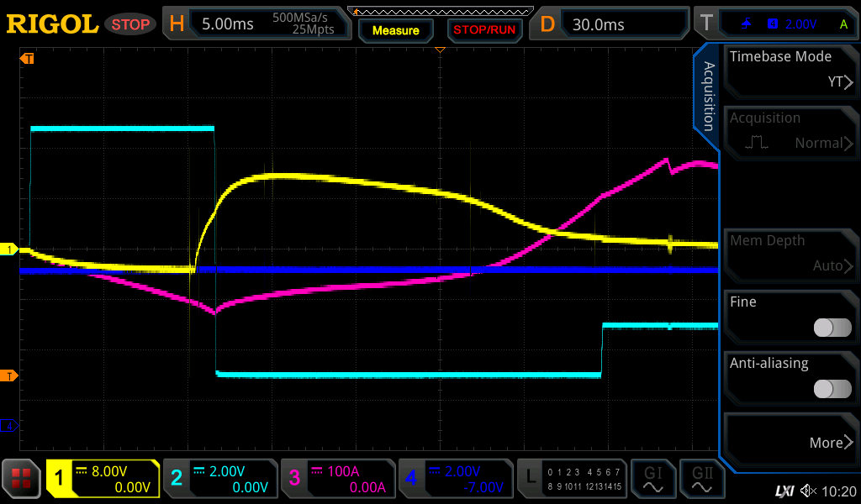Expand the More submenu option
The width and height of the screenshot is (861, 504).
pyautogui.click(x=790, y=442)
